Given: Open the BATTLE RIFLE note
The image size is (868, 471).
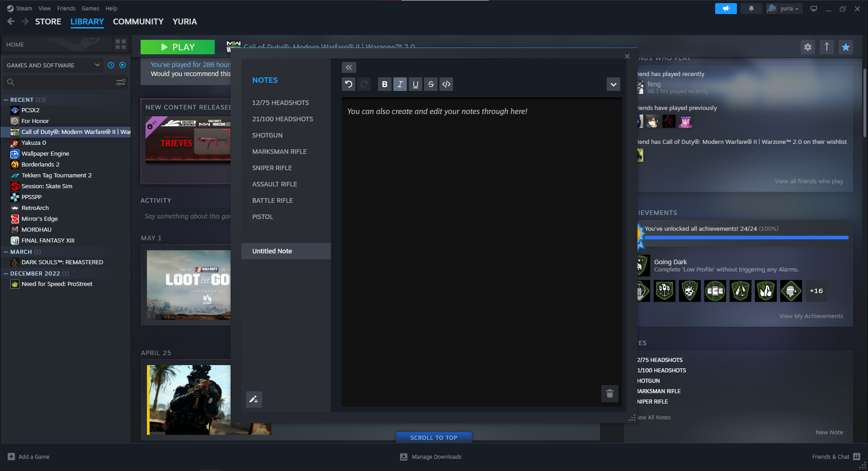Looking at the screenshot, I should tap(286, 200).
